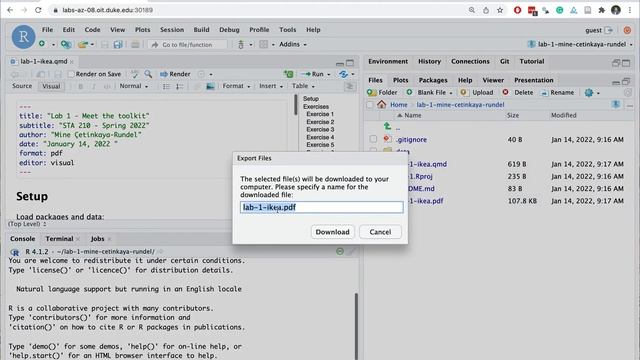
Task: Click the workspace panes grid icon
Action: tap(264, 44)
